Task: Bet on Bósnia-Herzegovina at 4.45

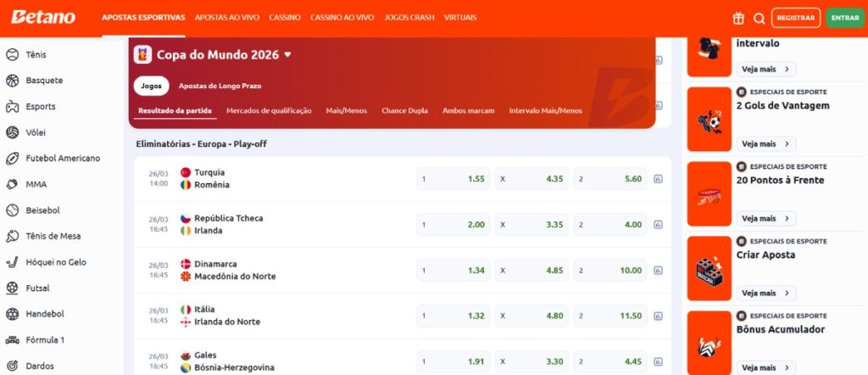Action: [610, 361]
